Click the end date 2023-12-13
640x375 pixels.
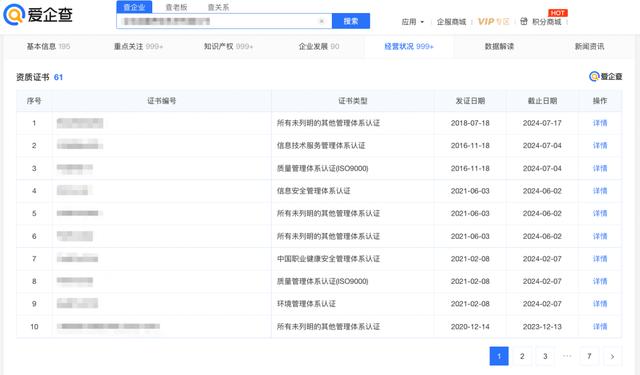[542, 326]
